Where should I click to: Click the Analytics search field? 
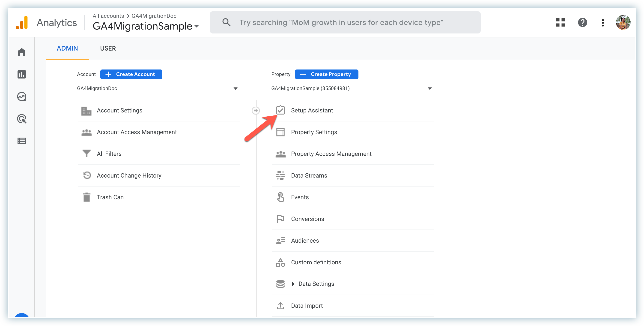345,23
